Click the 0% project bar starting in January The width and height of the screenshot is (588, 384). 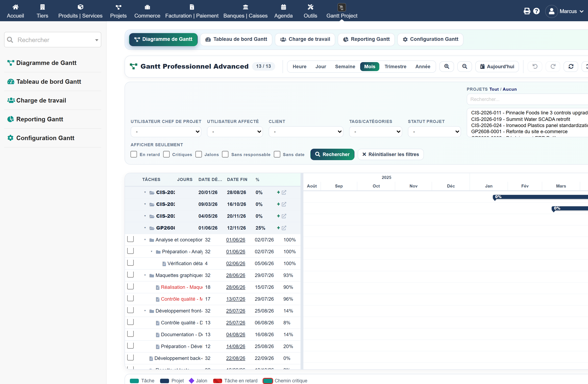click(x=540, y=197)
